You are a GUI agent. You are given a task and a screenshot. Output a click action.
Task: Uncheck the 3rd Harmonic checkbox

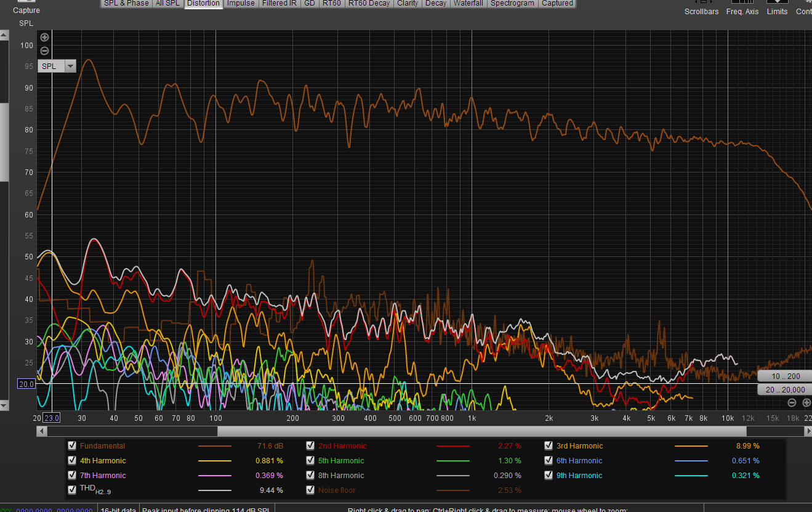(x=549, y=445)
